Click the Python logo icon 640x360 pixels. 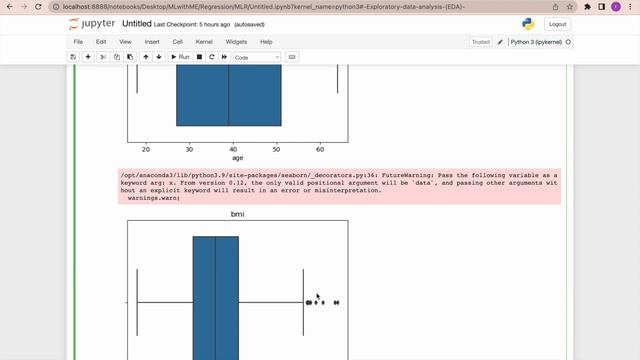(528, 24)
